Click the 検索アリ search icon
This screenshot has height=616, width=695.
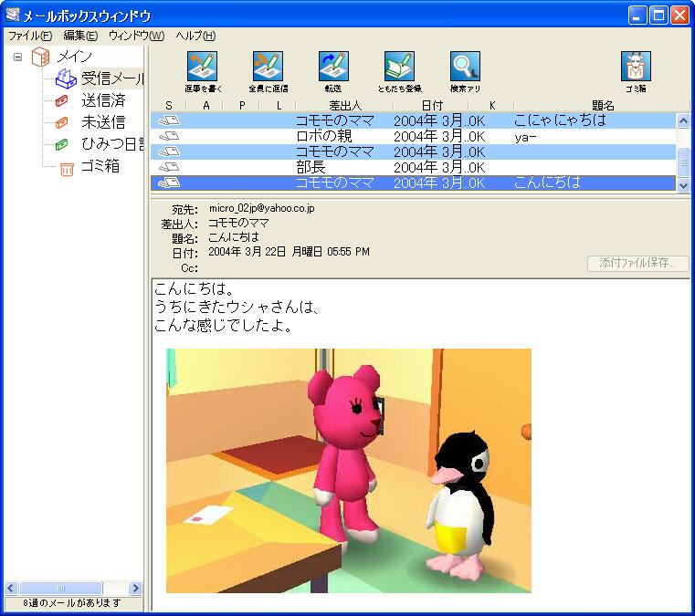[x=465, y=67]
